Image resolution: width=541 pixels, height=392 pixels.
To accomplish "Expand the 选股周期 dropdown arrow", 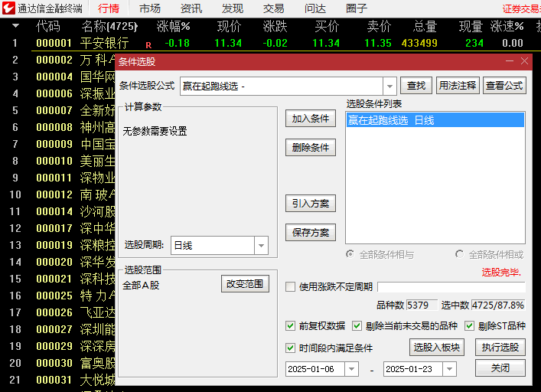I will pos(261,245).
